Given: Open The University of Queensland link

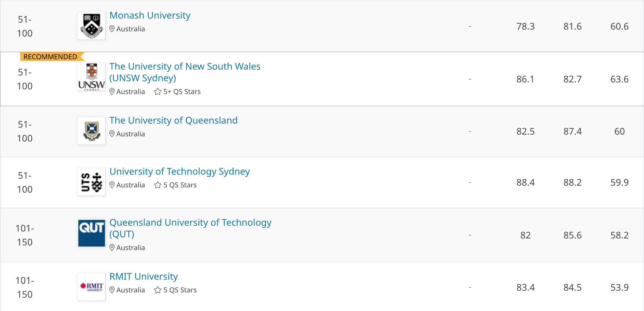Looking at the screenshot, I should pyautogui.click(x=173, y=120).
